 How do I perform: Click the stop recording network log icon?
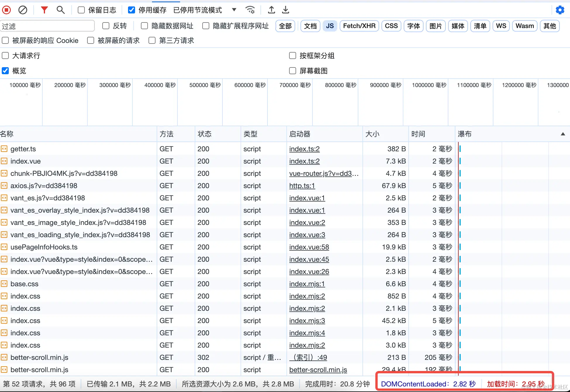6,10
